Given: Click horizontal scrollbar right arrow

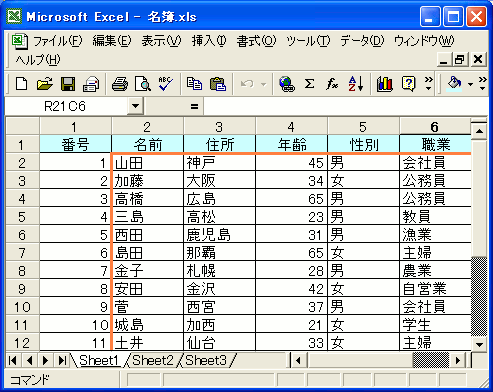Looking at the screenshot, I should pyautogui.click(x=458, y=360).
